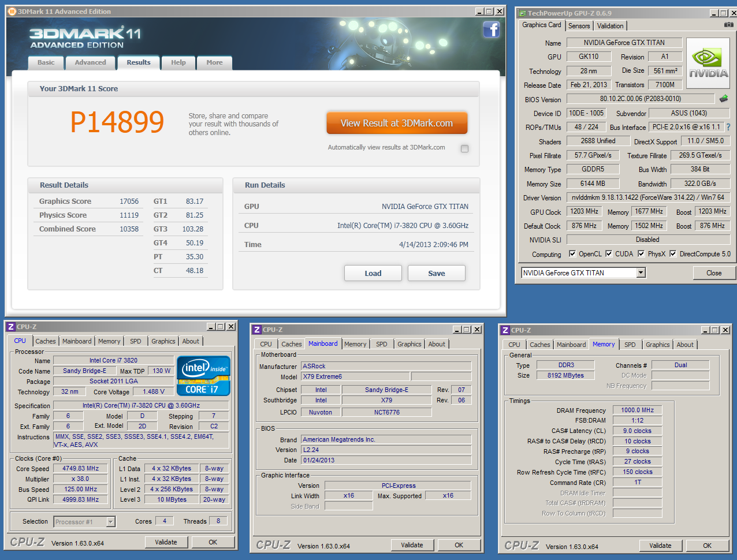
Task: Open About tab in CPU-Z Memory window
Action: point(685,345)
